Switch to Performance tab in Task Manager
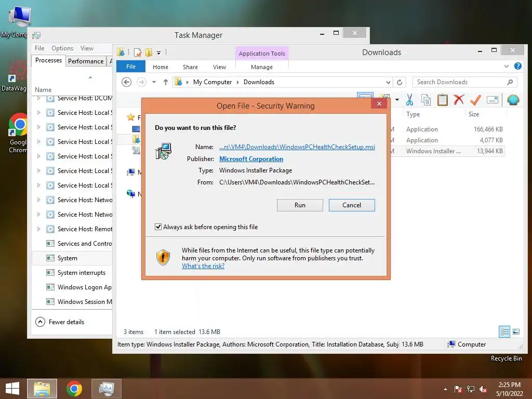 [86, 61]
